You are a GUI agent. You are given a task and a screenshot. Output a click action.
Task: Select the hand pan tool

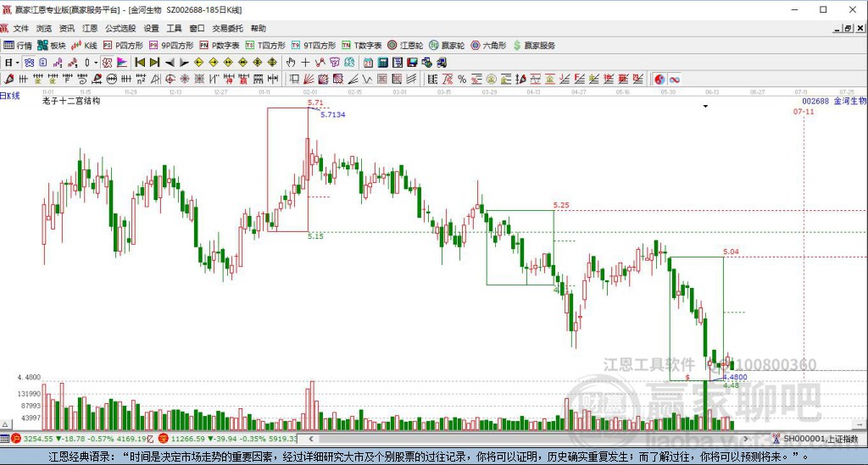[x=290, y=63]
